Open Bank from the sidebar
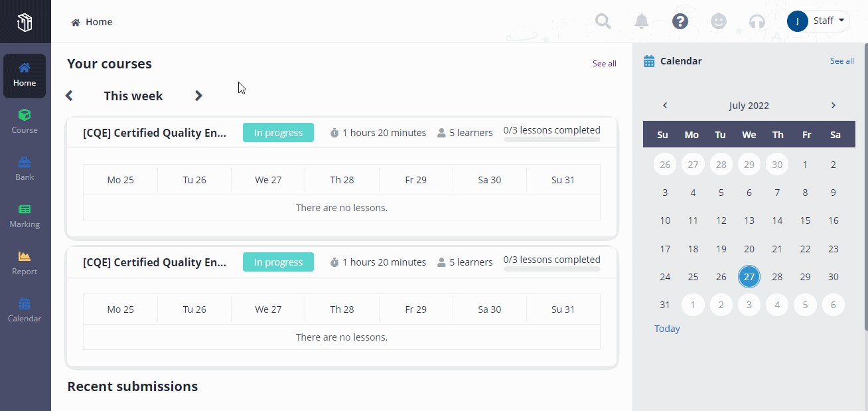 25,169
